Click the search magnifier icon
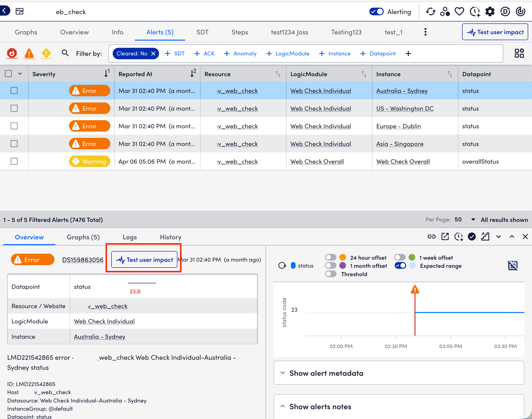The height and width of the screenshot is (419, 532). point(65,53)
